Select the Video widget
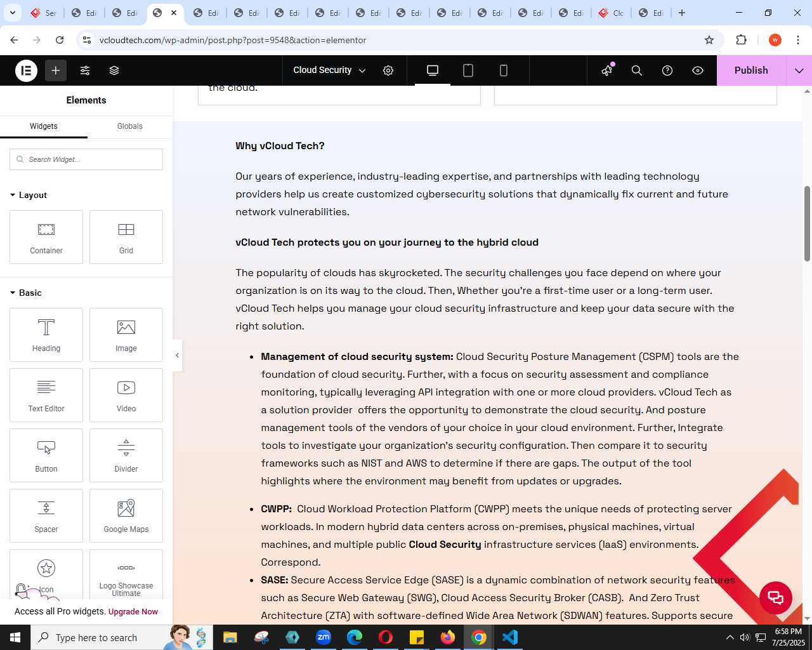Viewport: 812px width, 650px height. (126, 395)
